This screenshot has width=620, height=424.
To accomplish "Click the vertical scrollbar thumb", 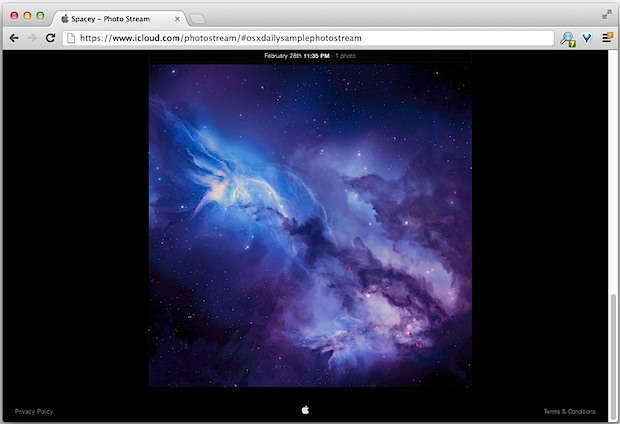I will [x=613, y=356].
